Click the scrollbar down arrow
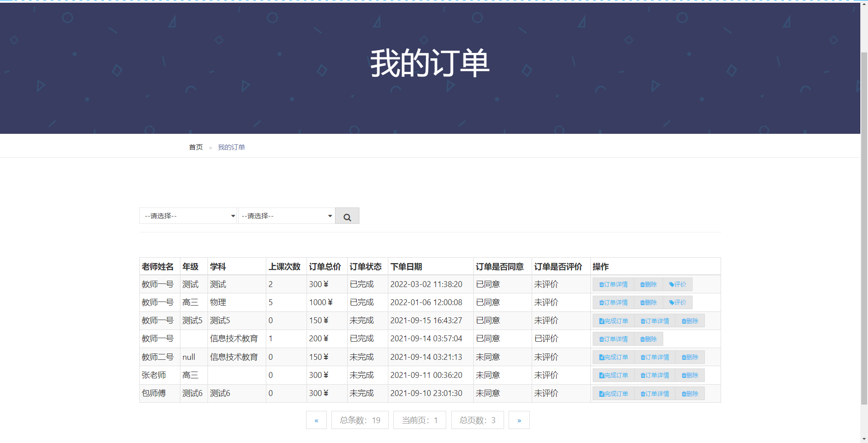 (x=864, y=438)
